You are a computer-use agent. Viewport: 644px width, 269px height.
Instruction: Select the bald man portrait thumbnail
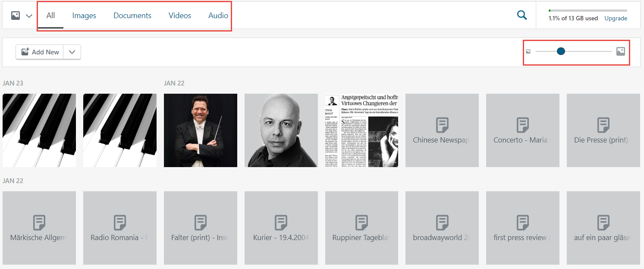(x=281, y=130)
